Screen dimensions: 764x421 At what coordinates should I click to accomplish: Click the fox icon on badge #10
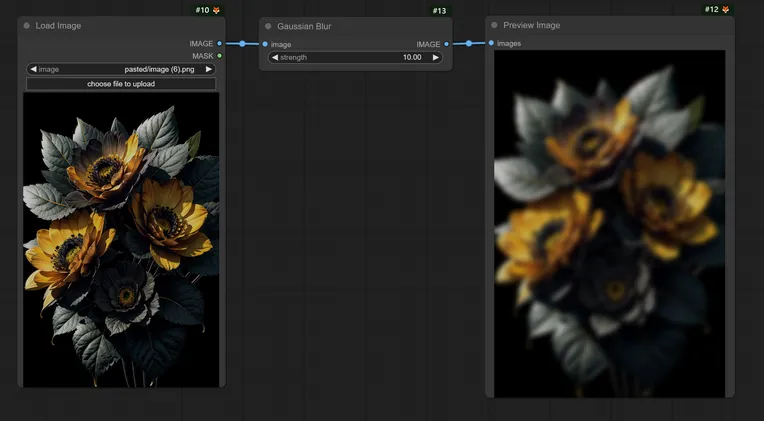pyautogui.click(x=217, y=10)
